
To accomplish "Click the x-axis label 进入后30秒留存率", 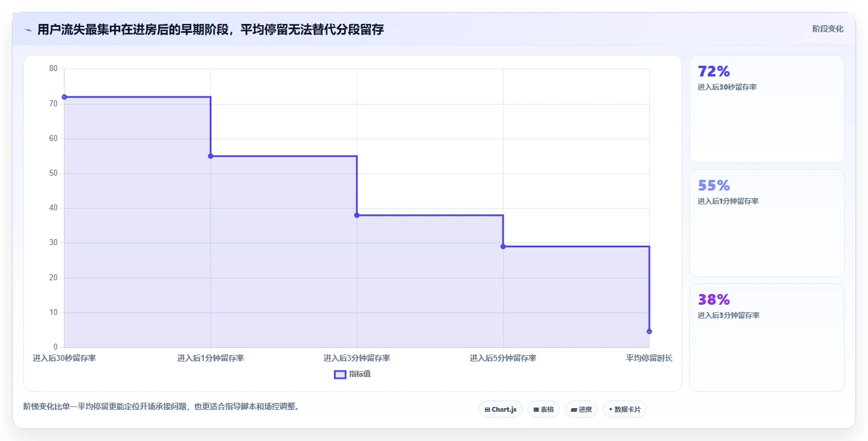I will 65,358.
